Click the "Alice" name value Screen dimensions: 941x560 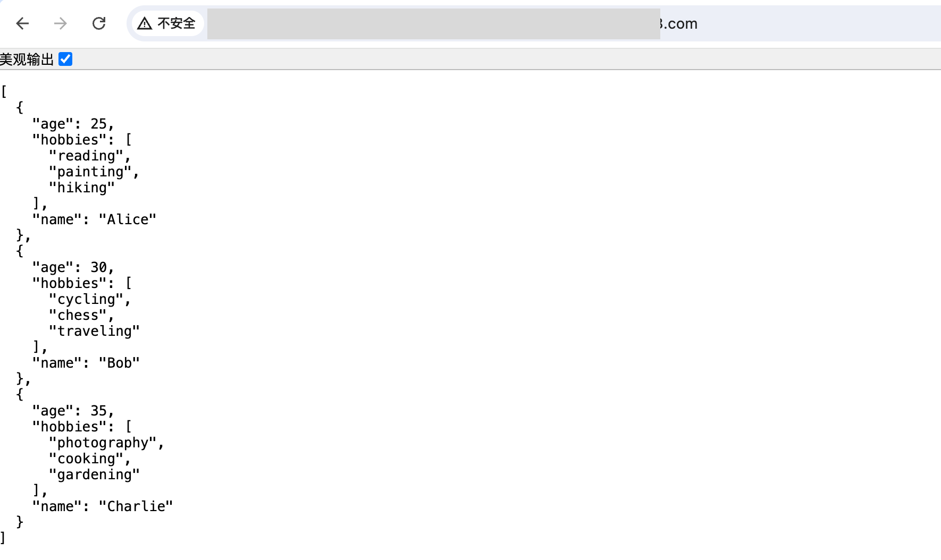coord(128,219)
